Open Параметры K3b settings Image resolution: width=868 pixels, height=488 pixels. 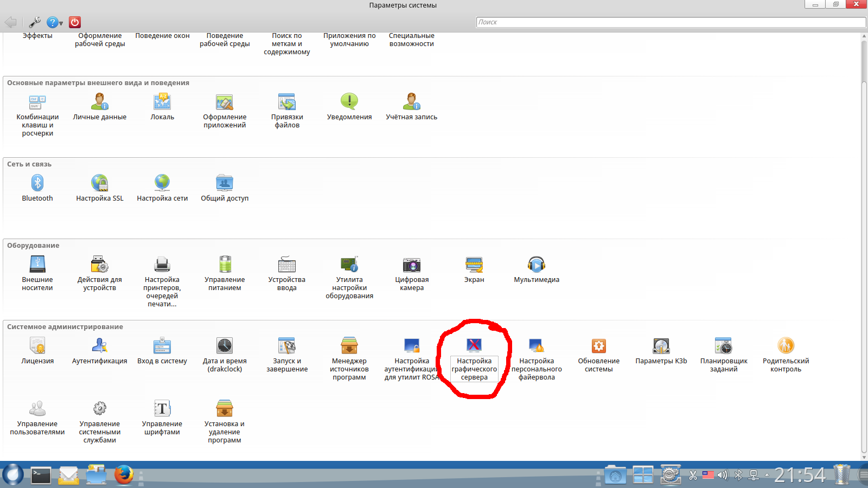coord(661,351)
